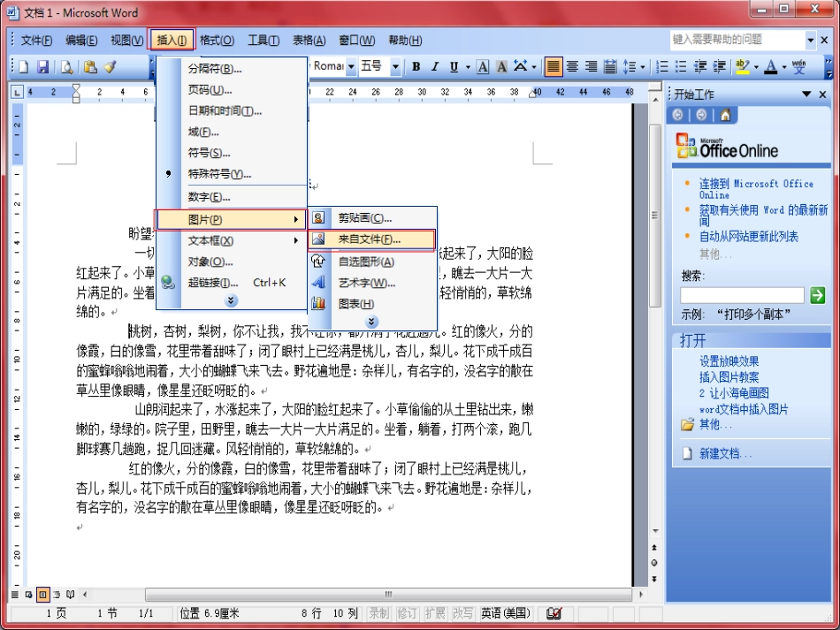Open the Edit menu
This screenshot has height=630, width=840.
click(x=81, y=40)
